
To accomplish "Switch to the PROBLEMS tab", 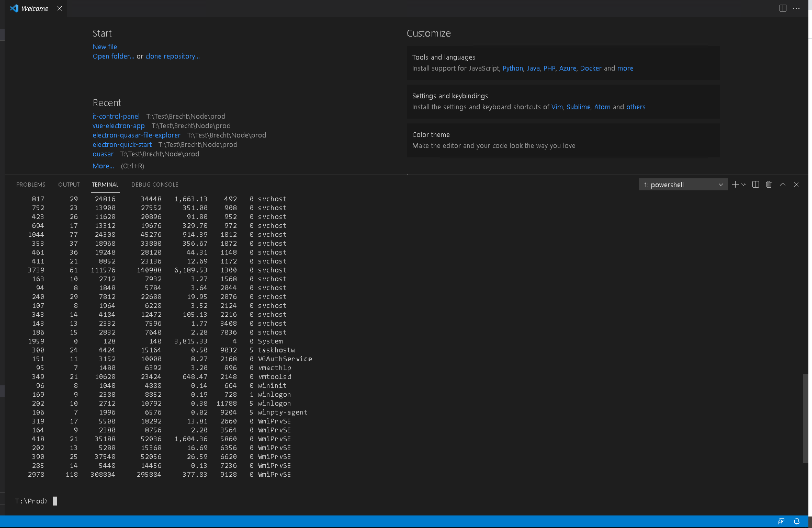I will (x=30, y=184).
